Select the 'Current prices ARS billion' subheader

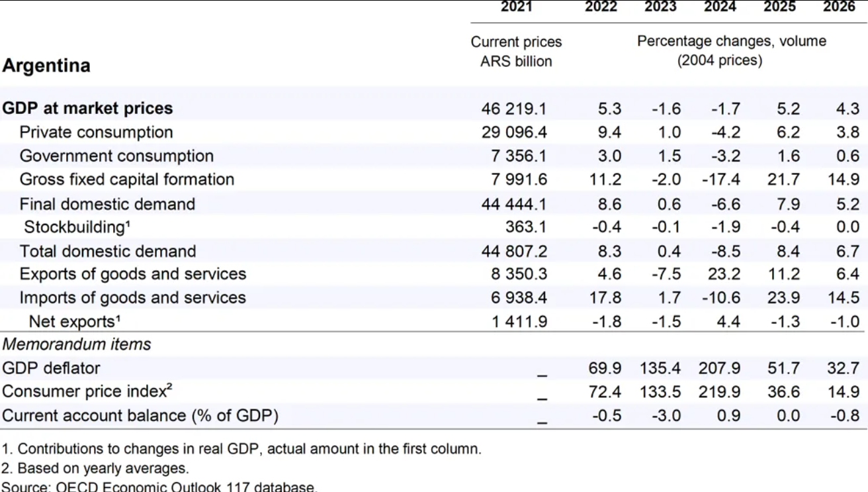(516, 51)
